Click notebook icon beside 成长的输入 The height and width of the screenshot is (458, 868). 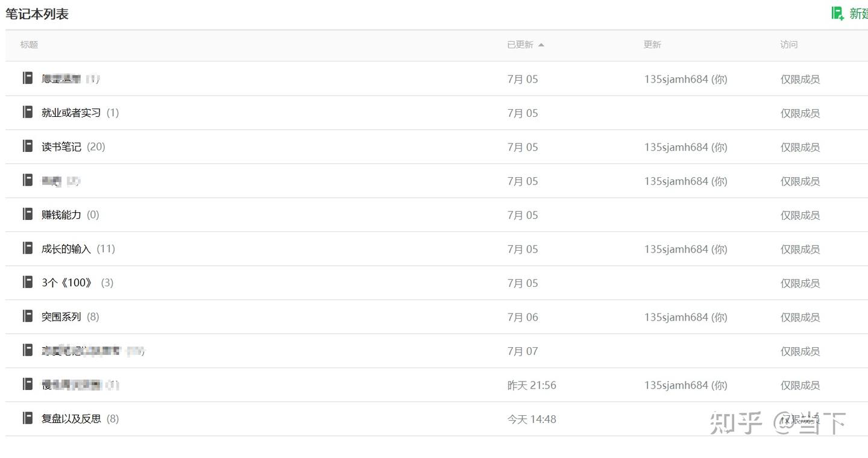point(28,248)
